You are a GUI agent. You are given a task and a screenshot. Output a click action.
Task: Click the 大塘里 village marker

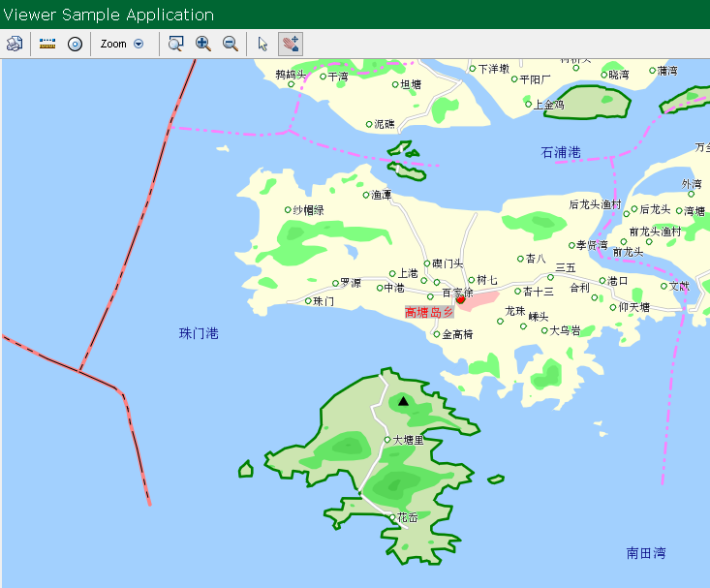click(x=387, y=440)
